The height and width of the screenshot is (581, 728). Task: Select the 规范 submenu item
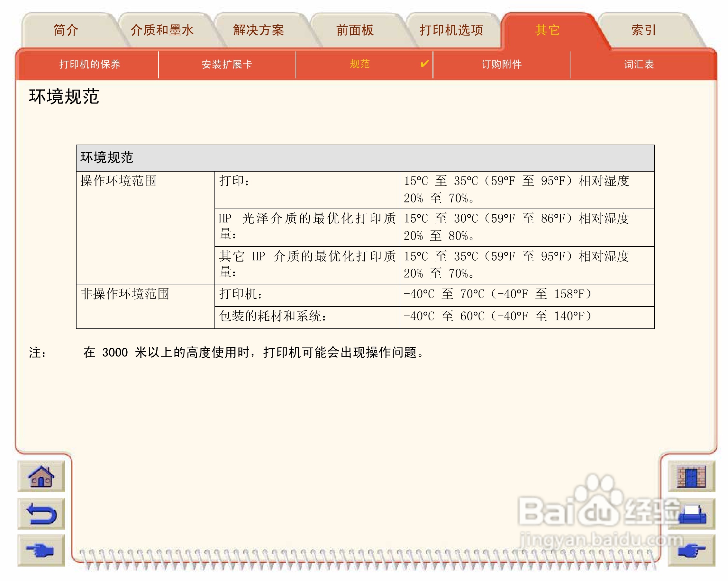[360, 64]
